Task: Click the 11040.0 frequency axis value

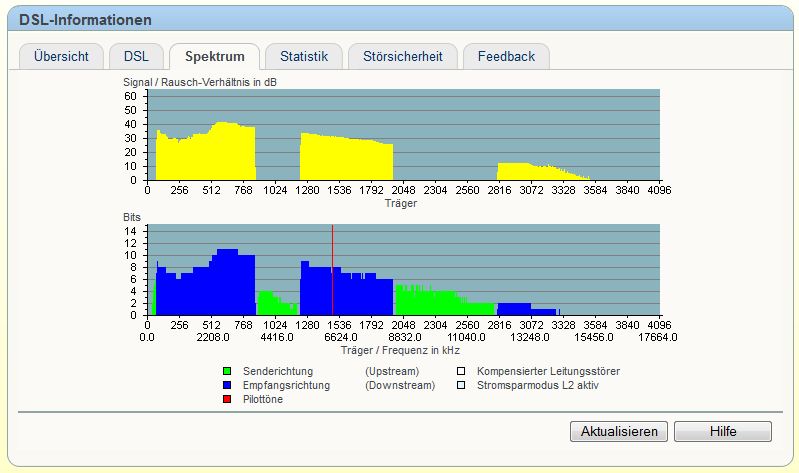Action: click(x=466, y=337)
